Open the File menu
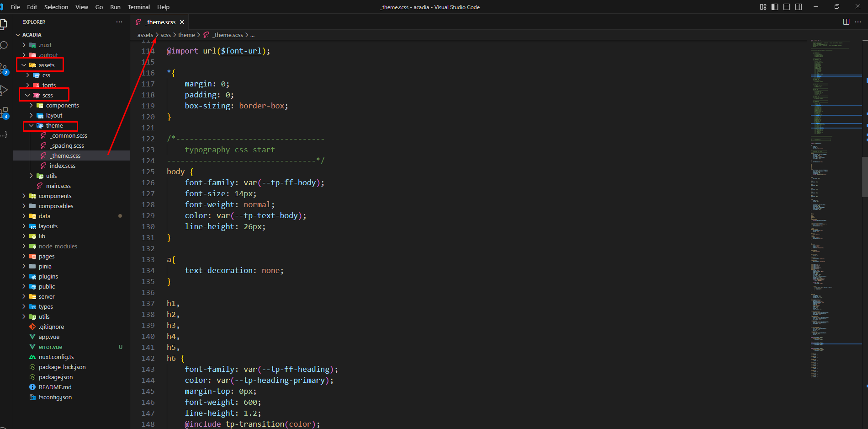Viewport: 868px width, 429px height. pyautogui.click(x=16, y=7)
